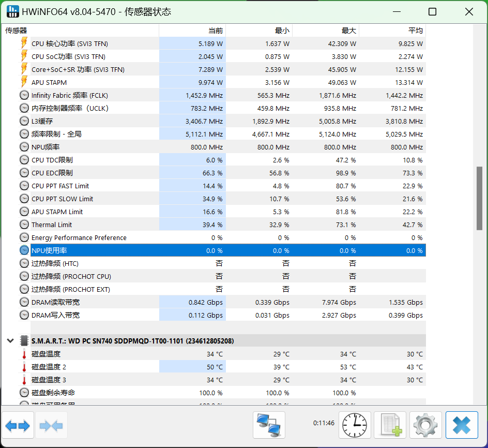Open sensor settings gear button
Viewport: 488px width, 448px height.
(425, 425)
